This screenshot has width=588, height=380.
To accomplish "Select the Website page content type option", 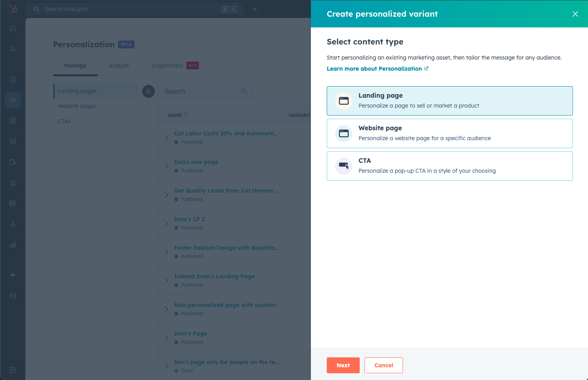I will click(x=449, y=133).
